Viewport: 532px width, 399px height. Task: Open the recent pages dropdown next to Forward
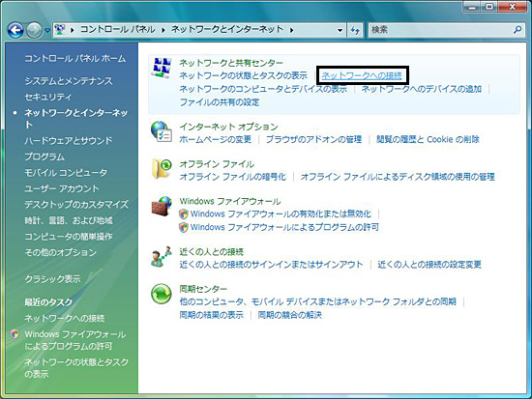[47, 31]
